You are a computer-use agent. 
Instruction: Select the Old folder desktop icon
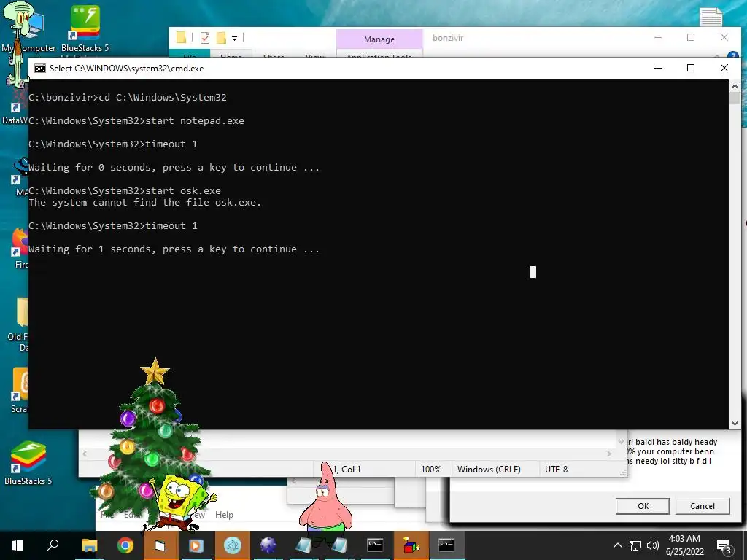(19, 324)
